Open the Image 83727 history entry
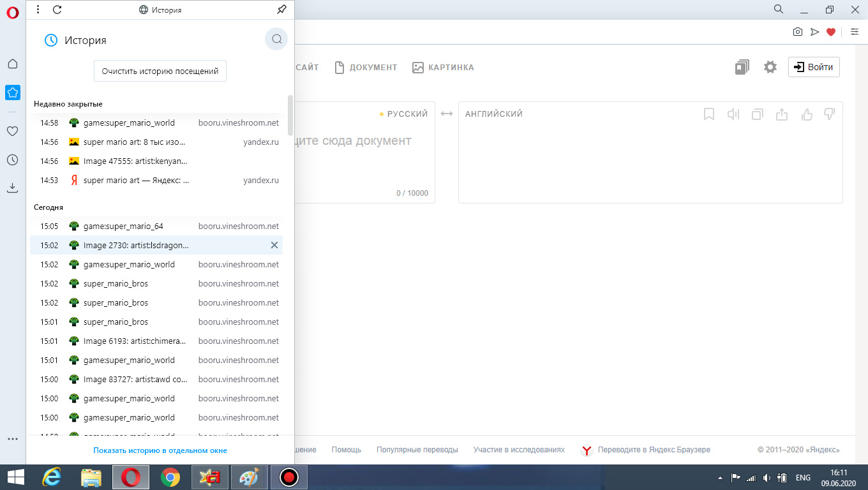This screenshot has height=490, width=868. tap(156, 379)
